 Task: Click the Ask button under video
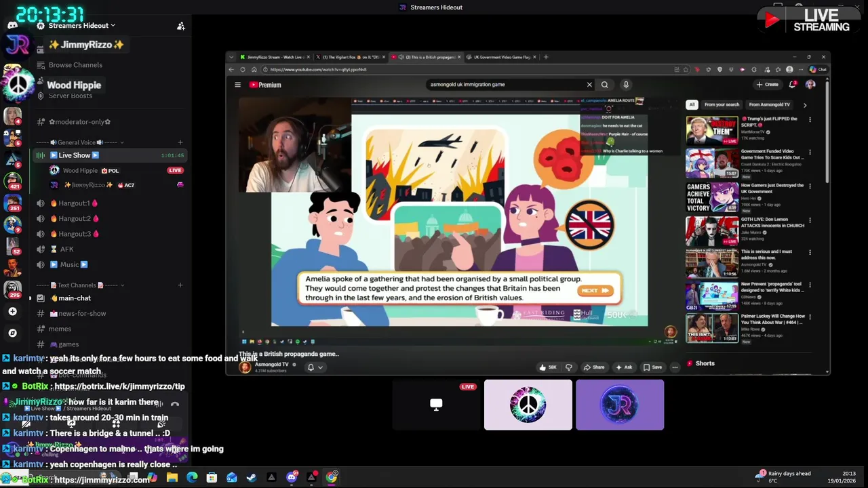(624, 367)
